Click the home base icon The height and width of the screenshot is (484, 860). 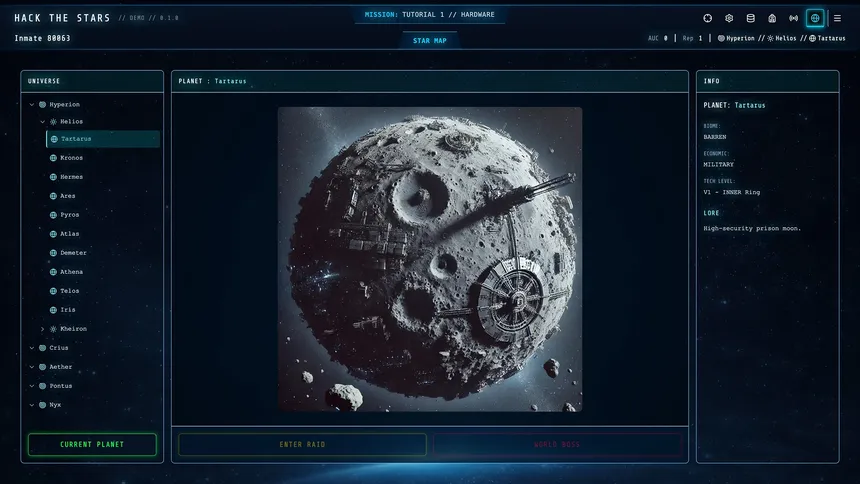[772, 18]
